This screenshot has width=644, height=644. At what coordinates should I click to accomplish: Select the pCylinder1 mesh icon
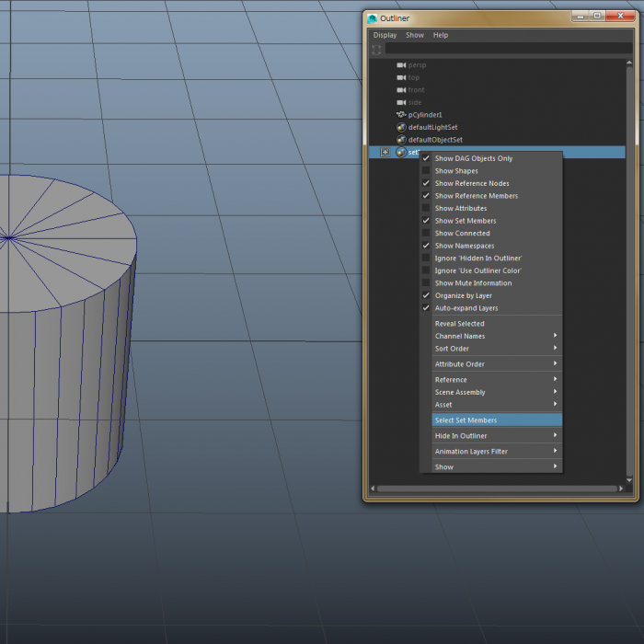tap(401, 115)
